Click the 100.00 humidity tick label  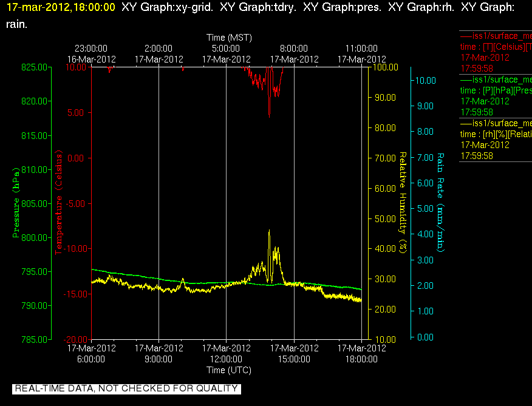386,67
